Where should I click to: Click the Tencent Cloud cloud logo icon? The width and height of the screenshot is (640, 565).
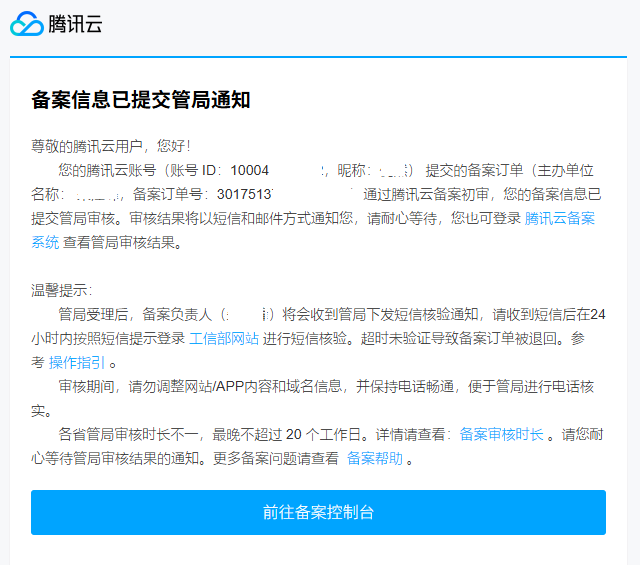(26, 25)
